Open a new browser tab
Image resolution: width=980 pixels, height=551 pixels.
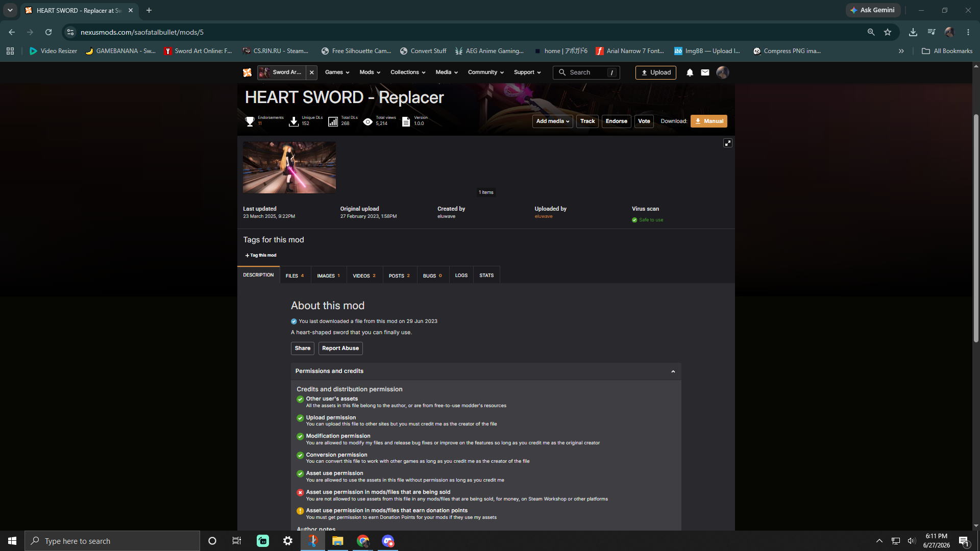click(x=149, y=10)
